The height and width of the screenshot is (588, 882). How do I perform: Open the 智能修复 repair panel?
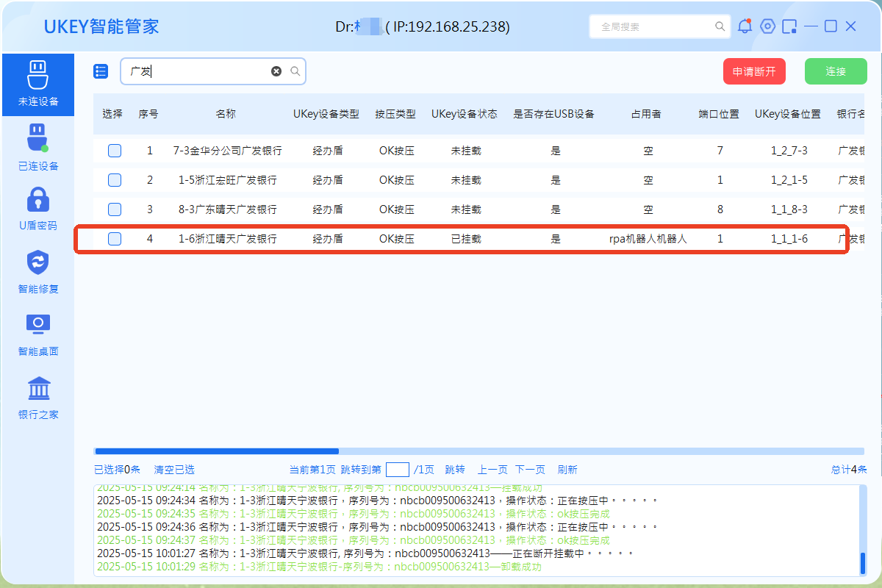pos(37,272)
